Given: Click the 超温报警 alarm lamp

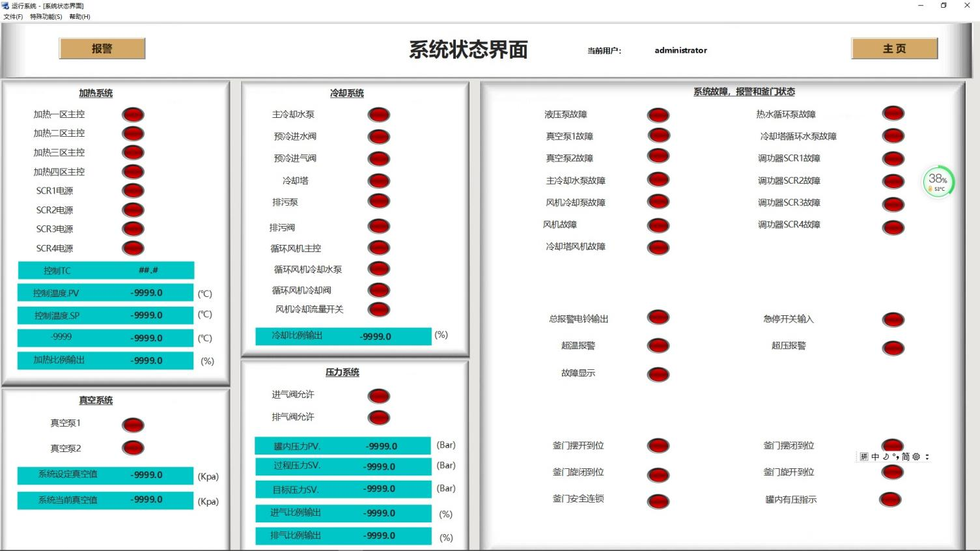Looking at the screenshot, I should coord(658,345).
